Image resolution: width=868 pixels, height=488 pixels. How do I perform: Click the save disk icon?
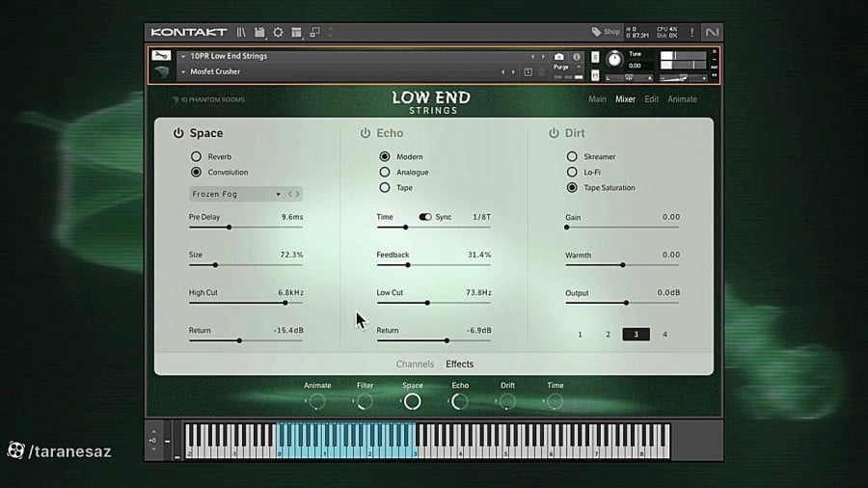point(259,33)
